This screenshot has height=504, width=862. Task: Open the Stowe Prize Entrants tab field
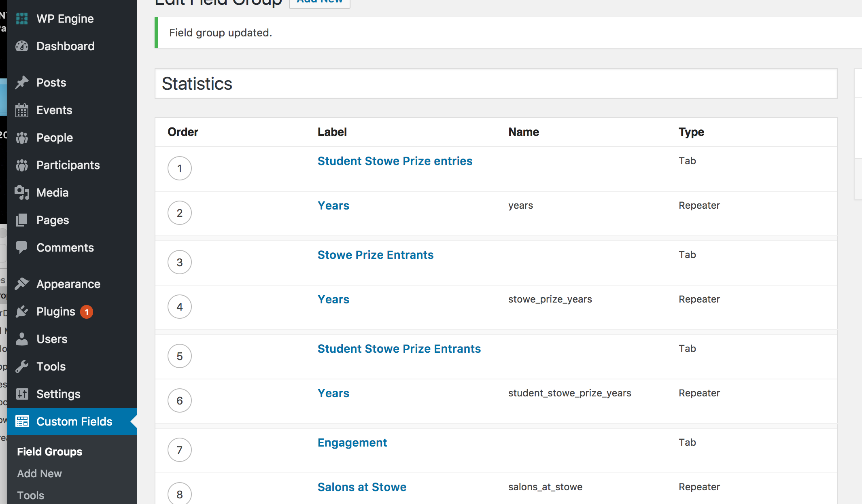coord(375,255)
